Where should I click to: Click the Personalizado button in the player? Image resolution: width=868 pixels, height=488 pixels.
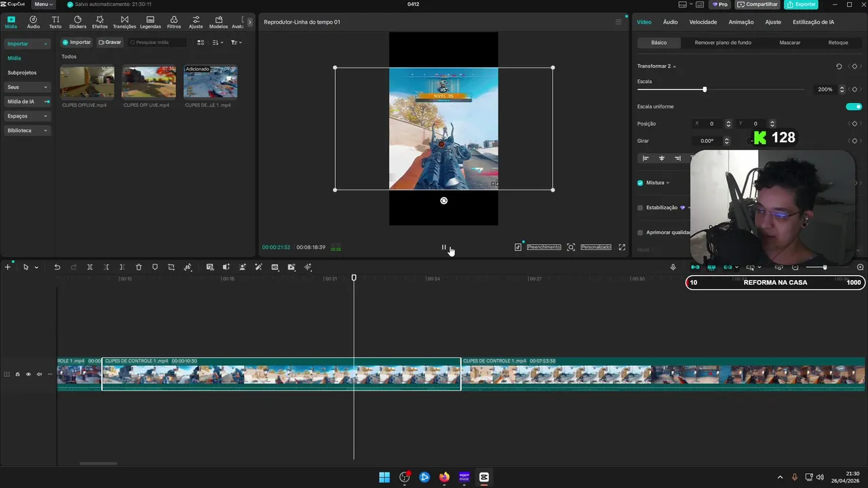596,247
